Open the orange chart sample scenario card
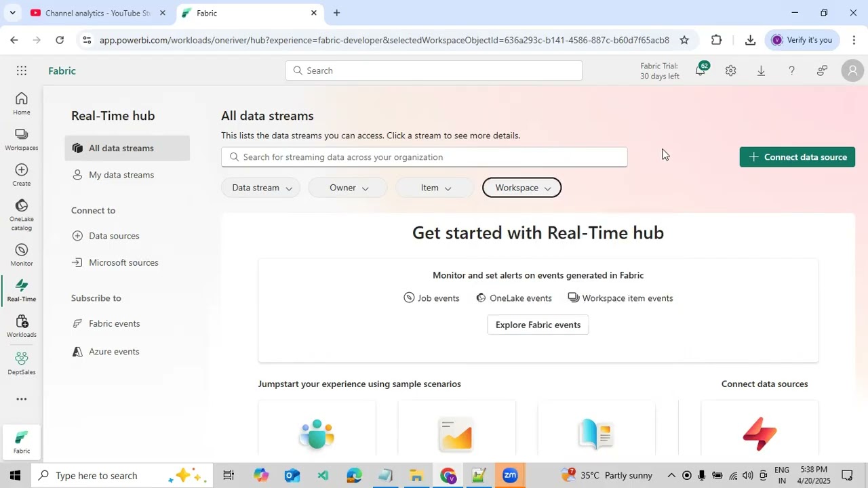 coord(456,428)
